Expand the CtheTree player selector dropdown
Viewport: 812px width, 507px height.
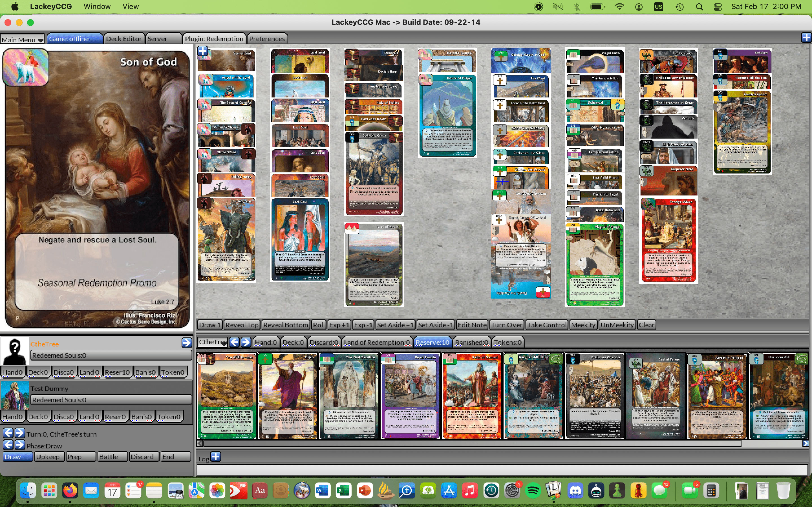pos(213,342)
